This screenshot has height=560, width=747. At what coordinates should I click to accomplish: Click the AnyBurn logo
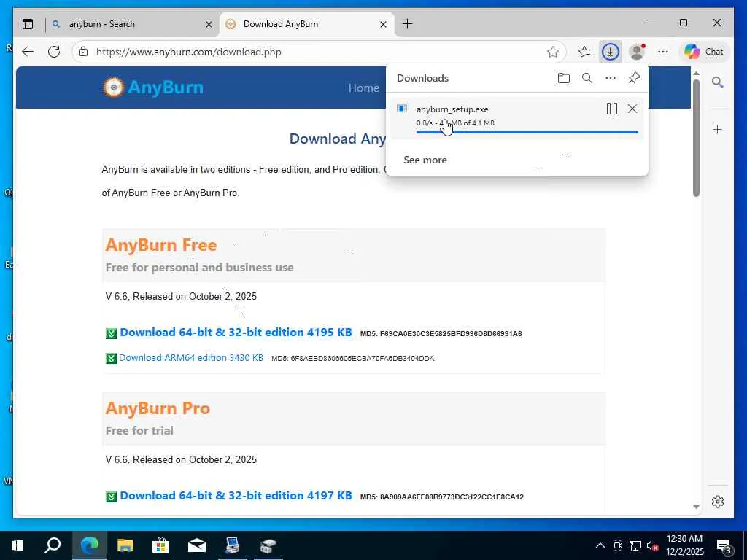point(153,87)
